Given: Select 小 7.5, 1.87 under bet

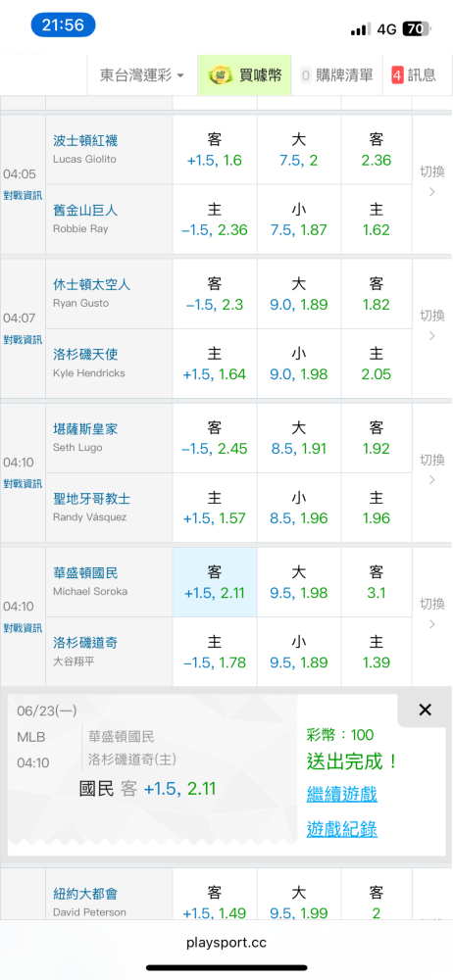Looking at the screenshot, I should tap(298, 220).
